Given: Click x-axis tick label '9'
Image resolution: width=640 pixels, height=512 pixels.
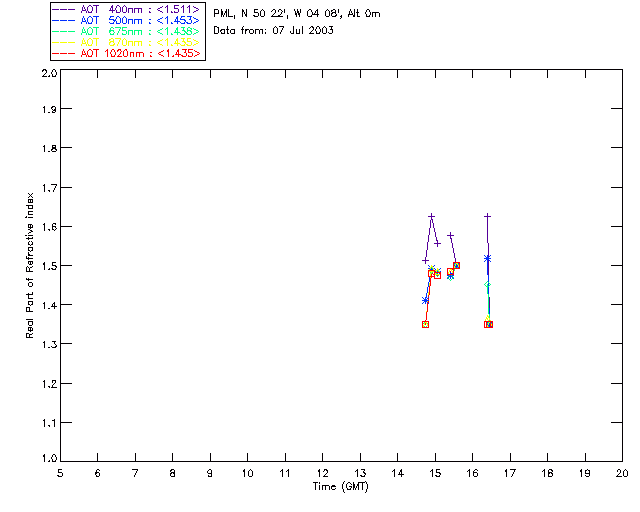Looking at the screenshot, I should pyautogui.click(x=210, y=473).
